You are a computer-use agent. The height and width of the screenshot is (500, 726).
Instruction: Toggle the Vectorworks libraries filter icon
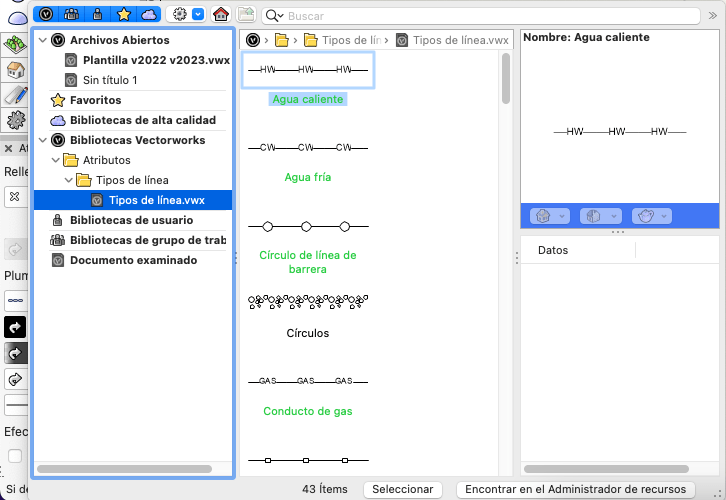(x=46, y=15)
